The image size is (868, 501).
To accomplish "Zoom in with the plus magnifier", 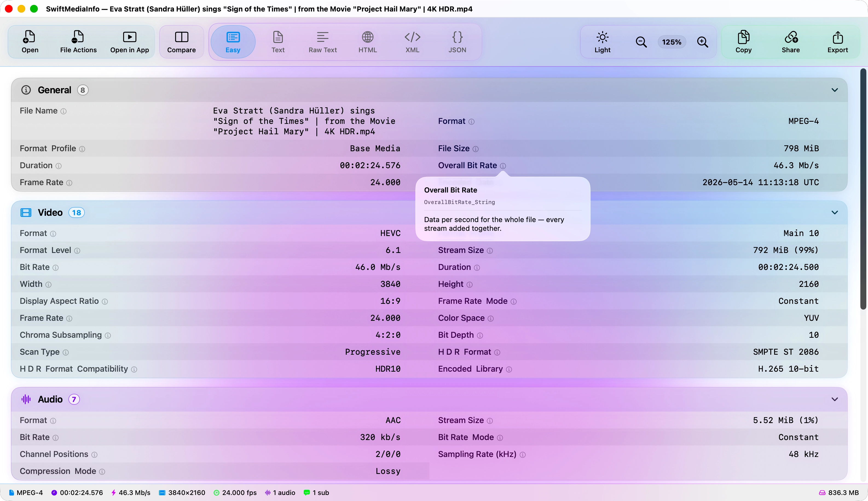I will pyautogui.click(x=702, y=42).
